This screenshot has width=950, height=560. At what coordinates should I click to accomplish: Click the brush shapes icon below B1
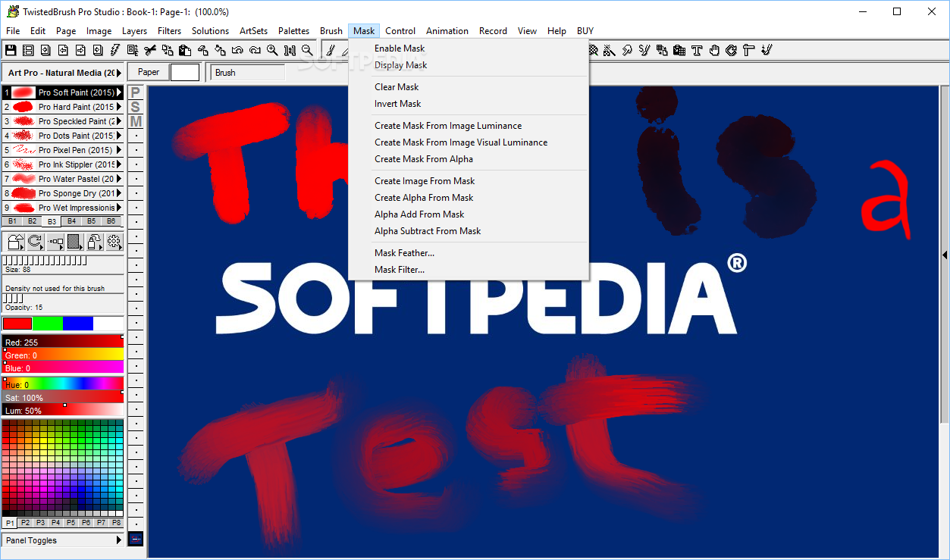[16, 242]
